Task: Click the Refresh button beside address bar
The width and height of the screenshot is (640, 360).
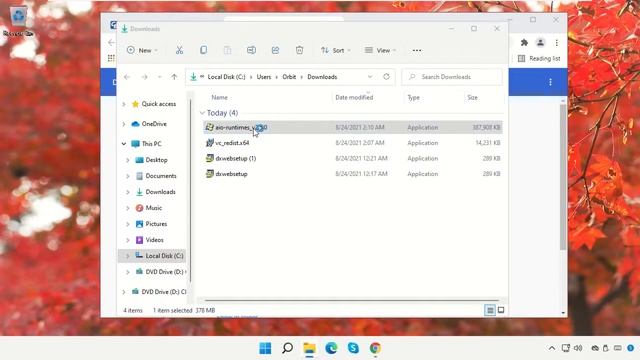Action: pos(386,77)
